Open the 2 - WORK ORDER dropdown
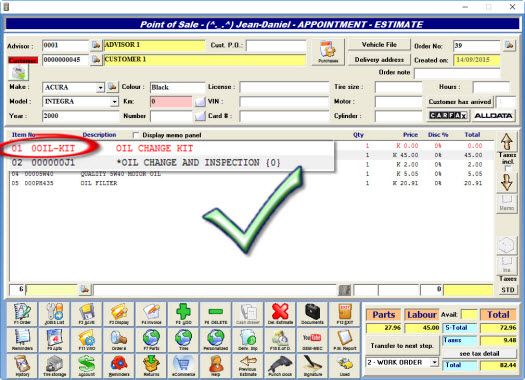Viewport: 525px width, 380px height. pyautogui.click(x=434, y=362)
